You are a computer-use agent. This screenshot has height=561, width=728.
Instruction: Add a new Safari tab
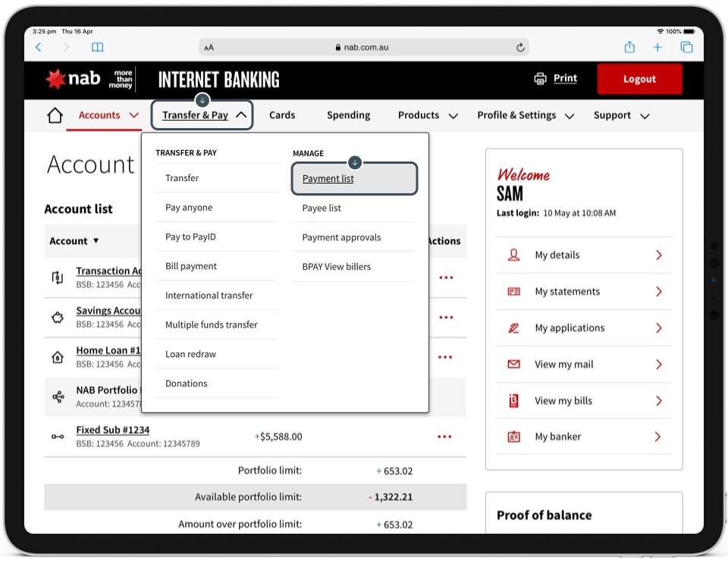(x=657, y=47)
